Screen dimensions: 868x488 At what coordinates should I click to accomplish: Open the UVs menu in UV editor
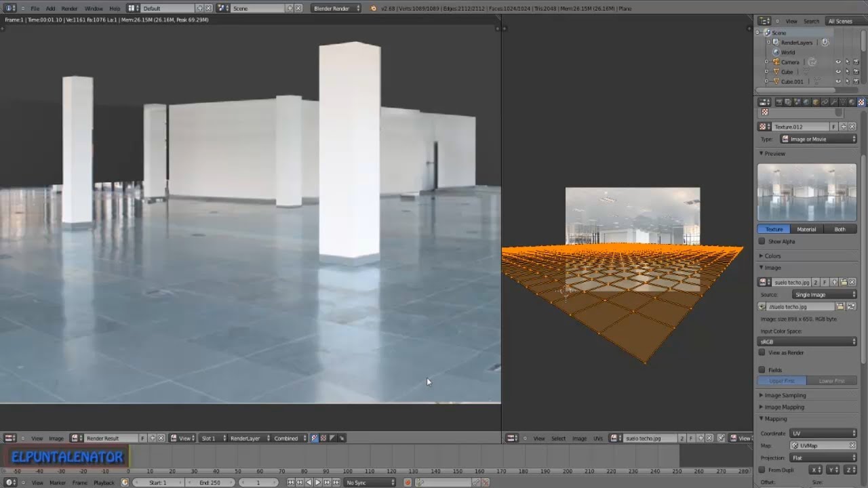598,439
